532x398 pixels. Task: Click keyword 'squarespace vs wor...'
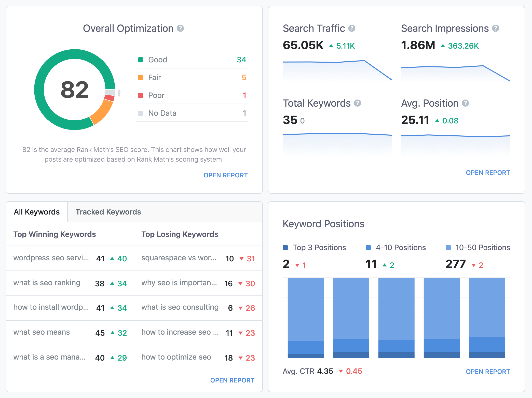(179, 258)
